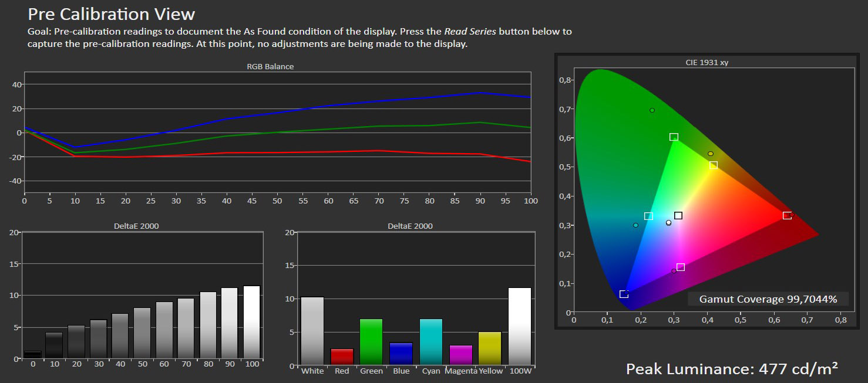Click green target square on CIE diagram

[674, 137]
